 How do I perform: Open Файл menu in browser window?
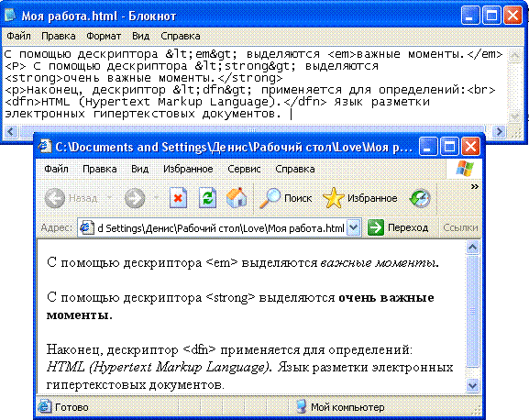coord(56,169)
